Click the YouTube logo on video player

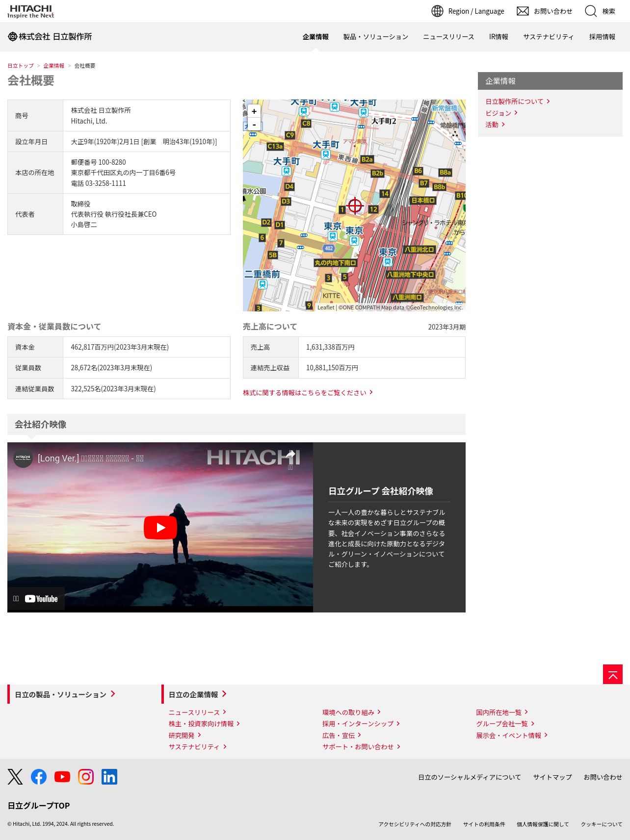(x=41, y=599)
